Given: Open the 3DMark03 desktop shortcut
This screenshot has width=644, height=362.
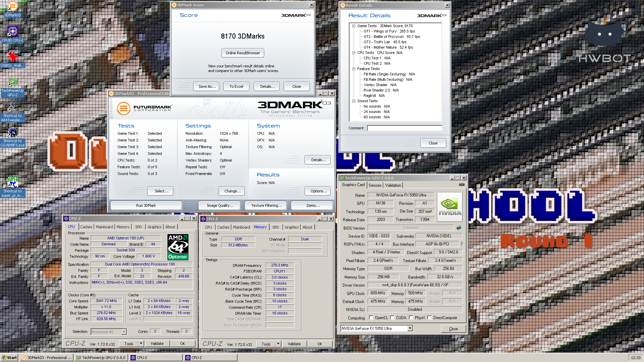Looking at the screenshot, I should click(x=12, y=9).
